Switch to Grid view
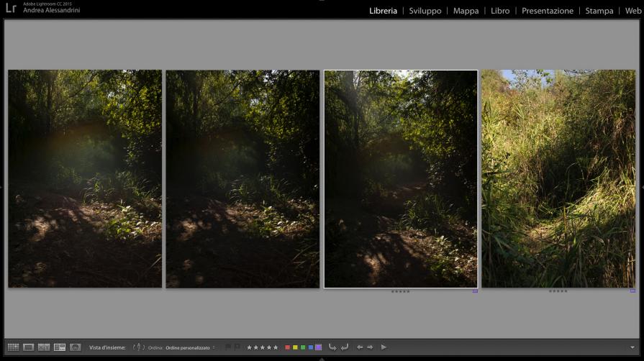This screenshot has width=644, height=361. pyautogui.click(x=13, y=347)
